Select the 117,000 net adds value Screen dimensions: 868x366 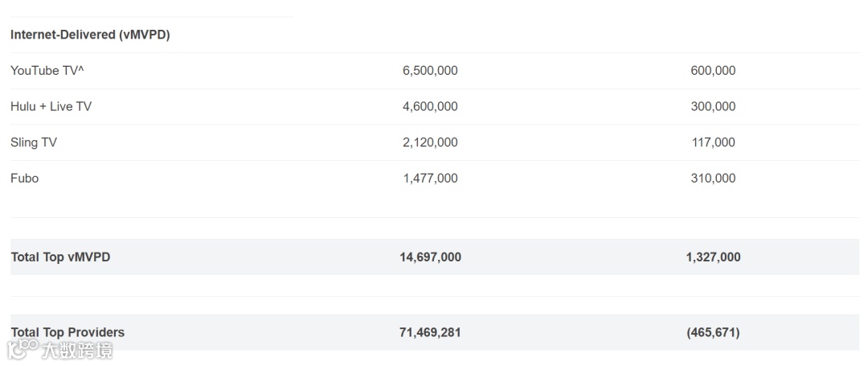[x=713, y=142]
